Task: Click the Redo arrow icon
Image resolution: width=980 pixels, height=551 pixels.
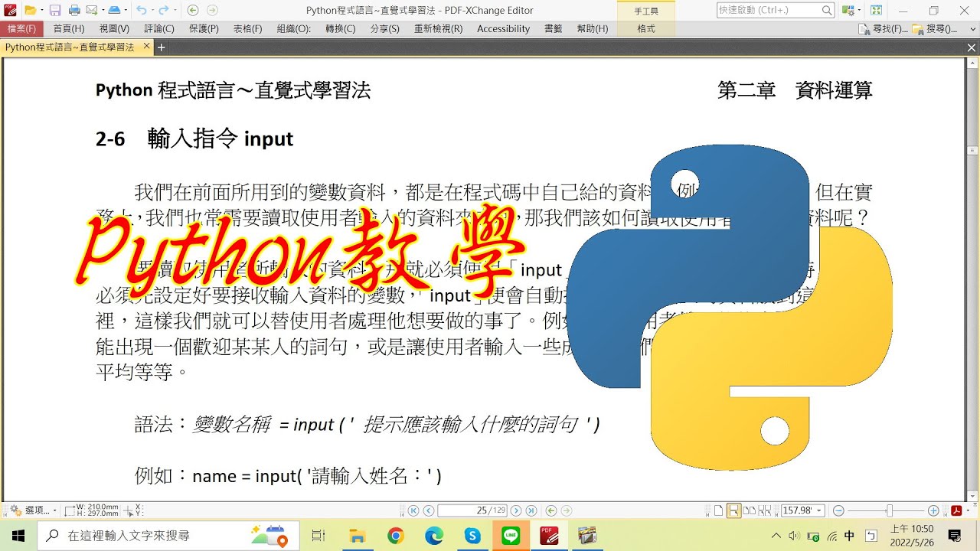Action: click(165, 11)
